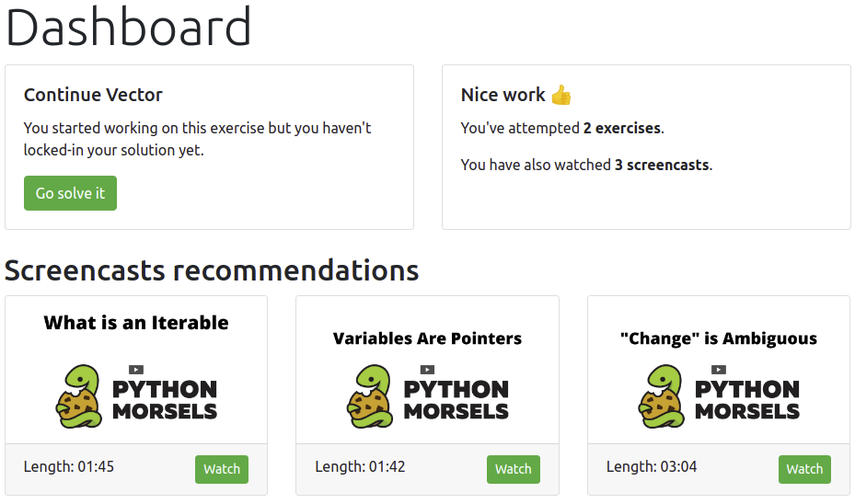Open the "Change" is Ambiguous title
Viewport: 855px width, 504px height.
(719, 338)
